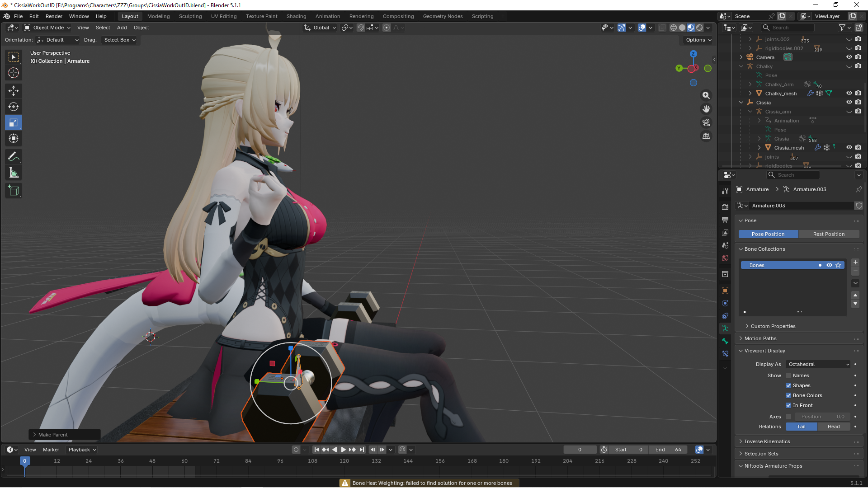
Task: Activate the Move tool
Action: click(x=14, y=91)
